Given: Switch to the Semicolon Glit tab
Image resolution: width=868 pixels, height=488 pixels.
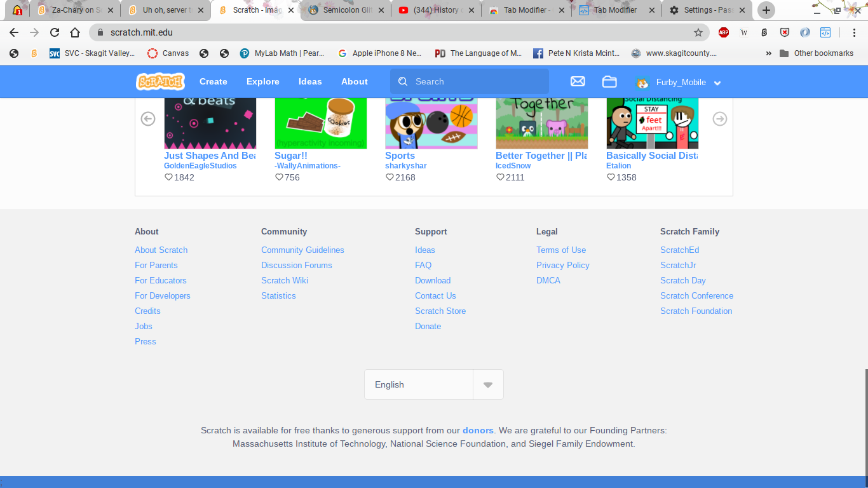Looking at the screenshot, I should coord(346,10).
